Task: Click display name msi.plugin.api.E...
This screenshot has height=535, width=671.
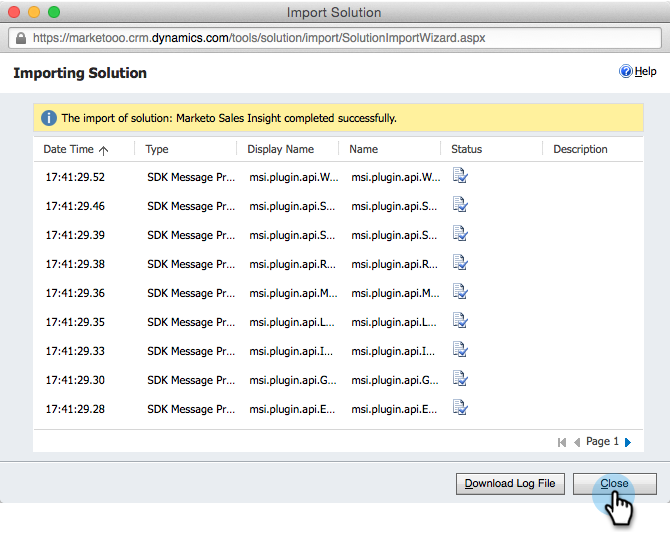Action: tap(292, 409)
